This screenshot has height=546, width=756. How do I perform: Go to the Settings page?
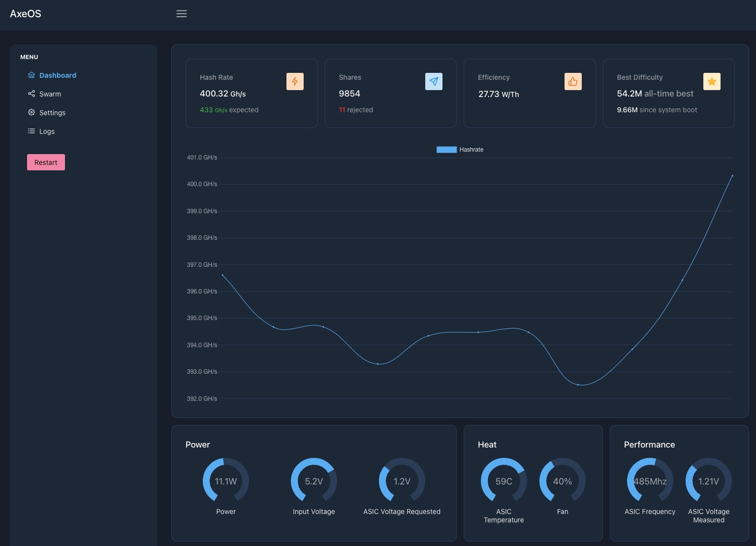tap(52, 113)
